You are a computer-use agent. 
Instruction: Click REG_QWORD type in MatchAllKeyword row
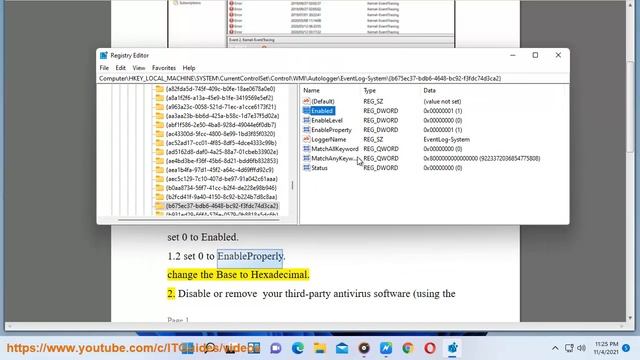coord(381,149)
